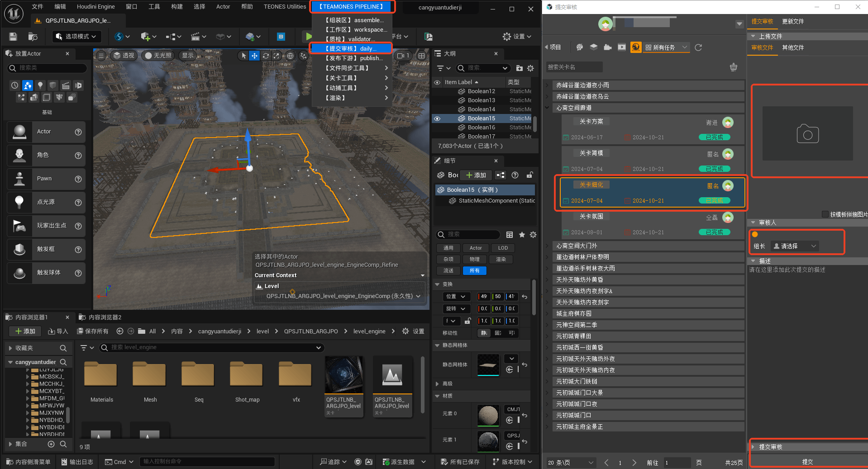Open the 选项模式 mode dropdown
Image resolution: width=868 pixels, height=469 pixels.
click(76, 37)
